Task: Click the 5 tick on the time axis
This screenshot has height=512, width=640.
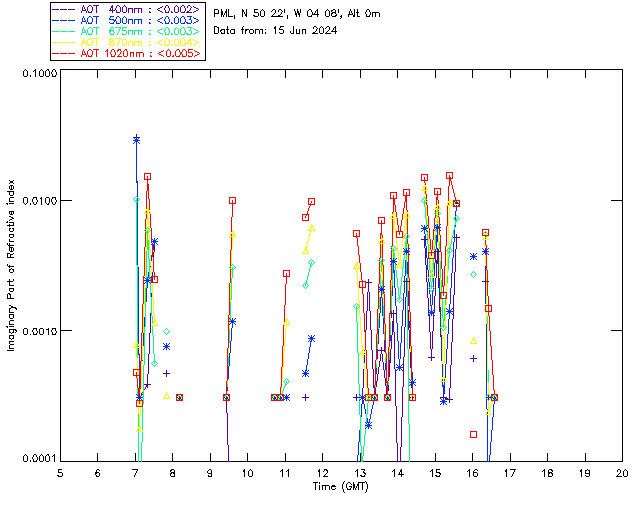Action: [60, 473]
